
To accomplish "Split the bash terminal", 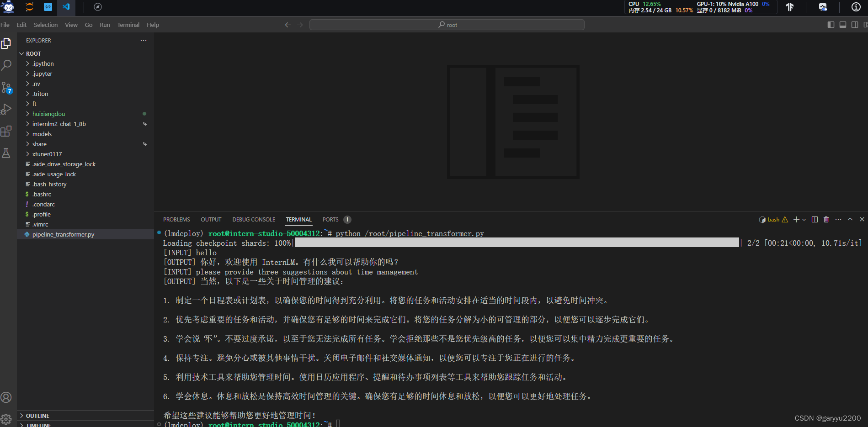I will [x=814, y=219].
